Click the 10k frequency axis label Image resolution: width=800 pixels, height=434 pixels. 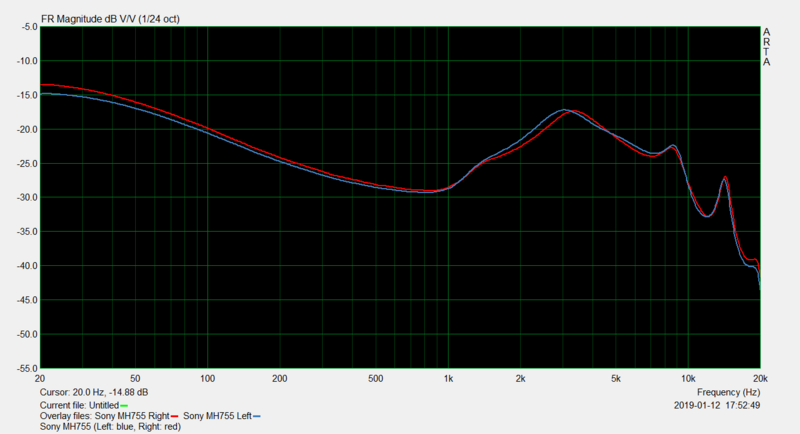coord(688,378)
